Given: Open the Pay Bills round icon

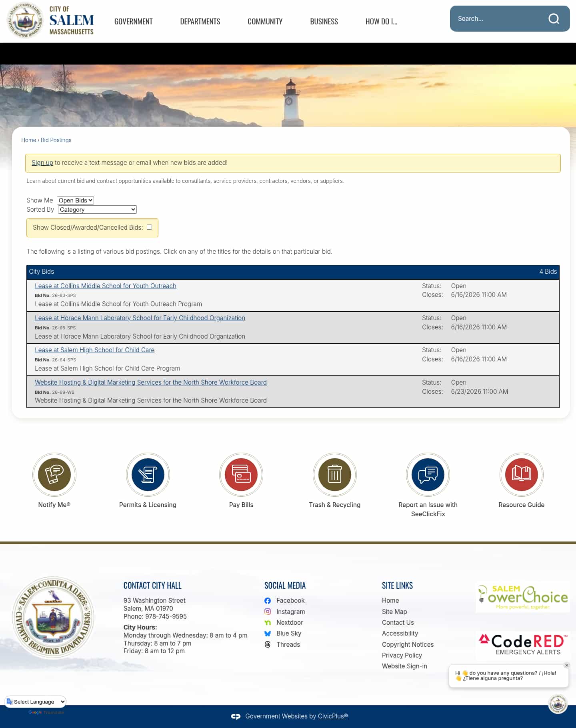Looking at the screenshot, I should click(x=241, y=475).
